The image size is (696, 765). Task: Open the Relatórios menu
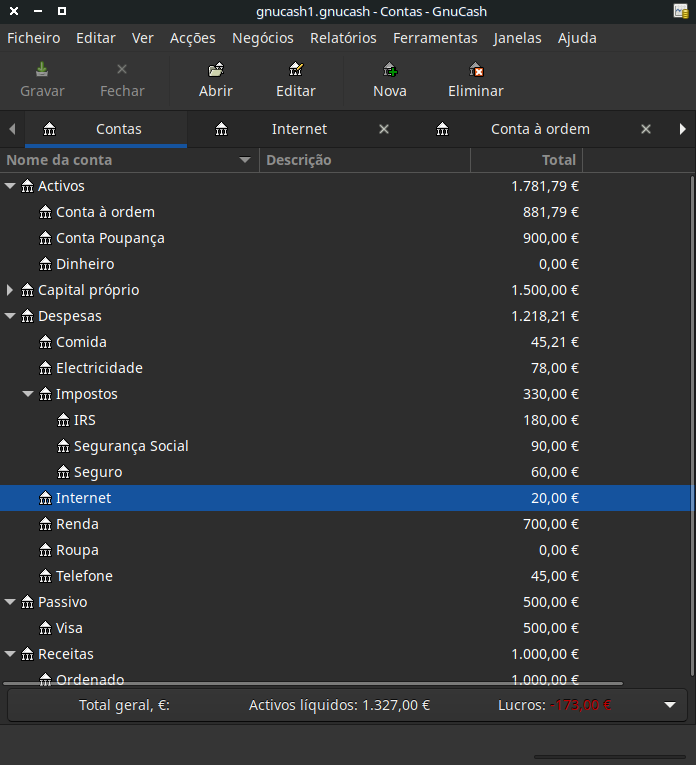click(343, 38)
